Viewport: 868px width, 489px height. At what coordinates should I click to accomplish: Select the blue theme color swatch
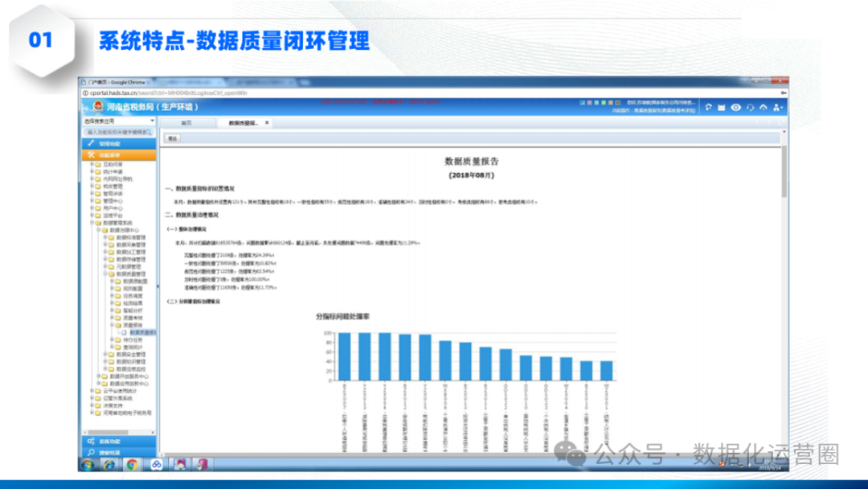pyautogui.click(x=582, y=102)
